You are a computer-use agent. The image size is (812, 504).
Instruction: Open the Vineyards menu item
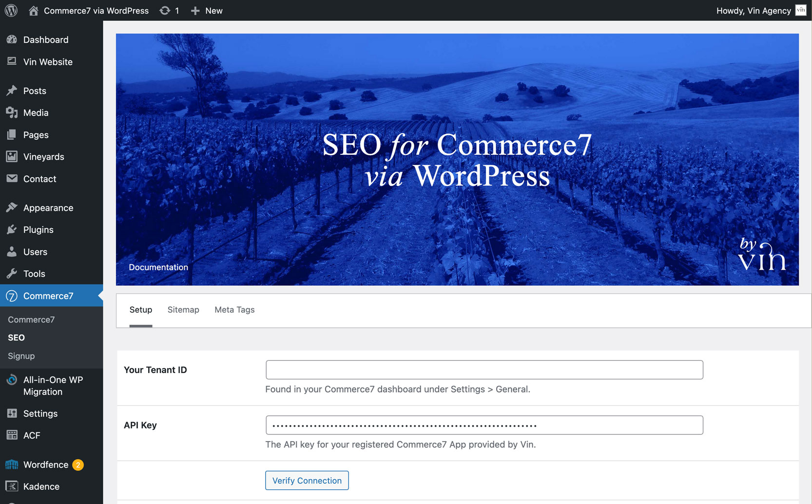pyautogui.click(x=44, y=157)
